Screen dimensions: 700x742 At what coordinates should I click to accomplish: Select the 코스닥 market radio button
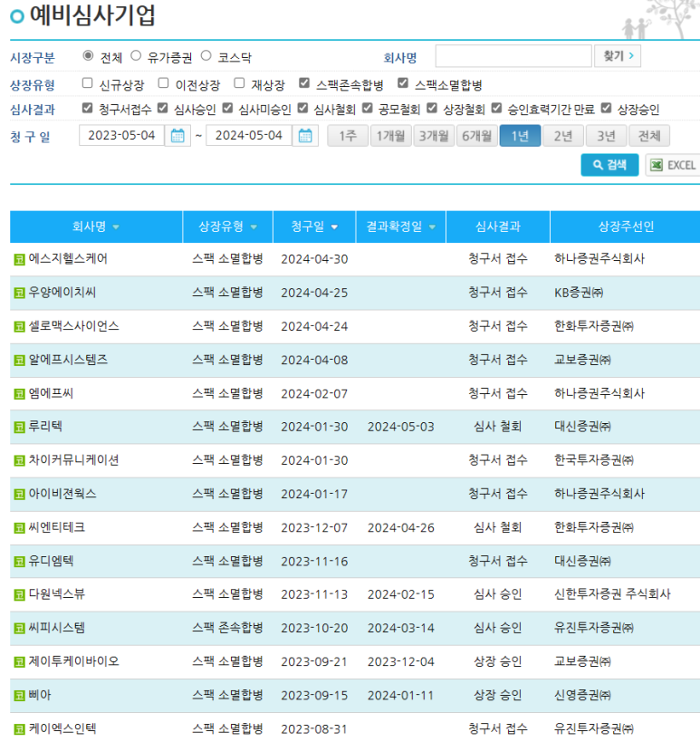(206, 56)
